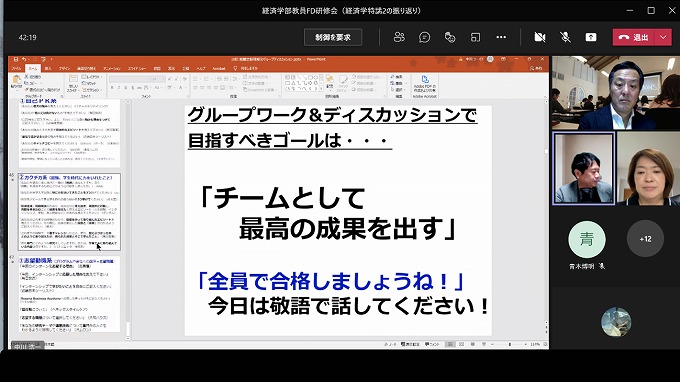
Task: Open the participants list icon
Action: [399, 37]
